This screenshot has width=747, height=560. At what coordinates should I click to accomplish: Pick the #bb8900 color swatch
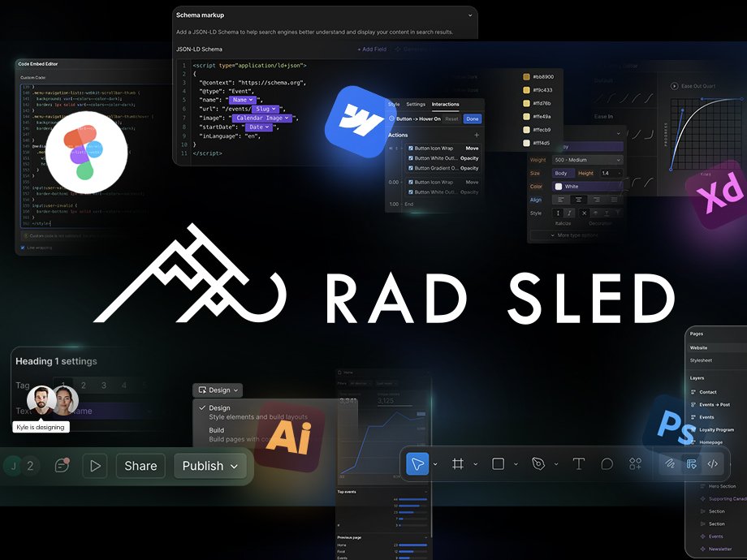point(526,76)
